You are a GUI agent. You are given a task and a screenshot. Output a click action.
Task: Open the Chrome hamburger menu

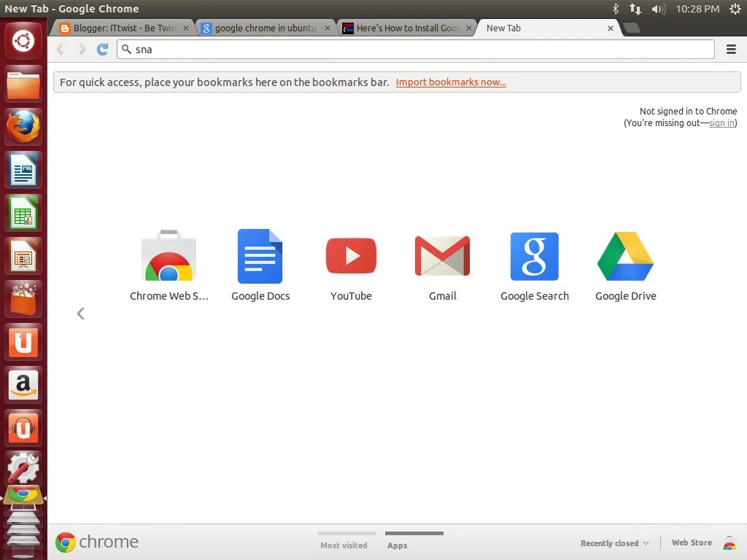pyautogui.click(x=731, y=49)
